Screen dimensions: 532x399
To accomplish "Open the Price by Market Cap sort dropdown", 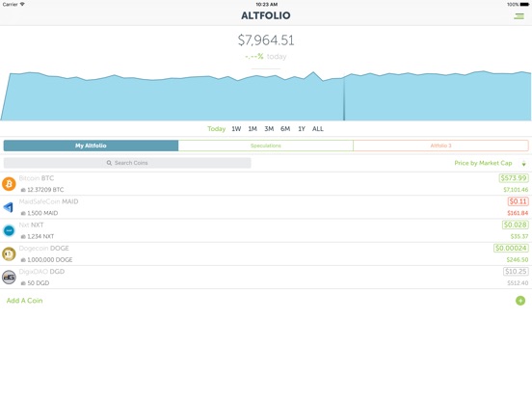I will (483, 163).
